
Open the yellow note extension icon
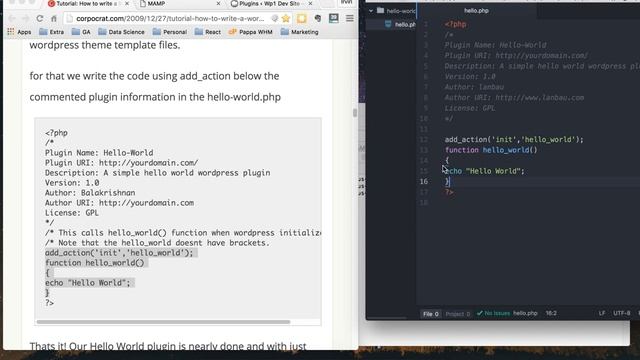[x=302, y=18]
